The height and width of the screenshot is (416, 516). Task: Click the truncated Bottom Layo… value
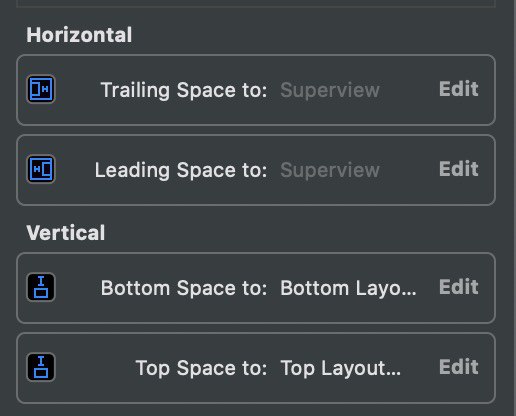[348, 288]
